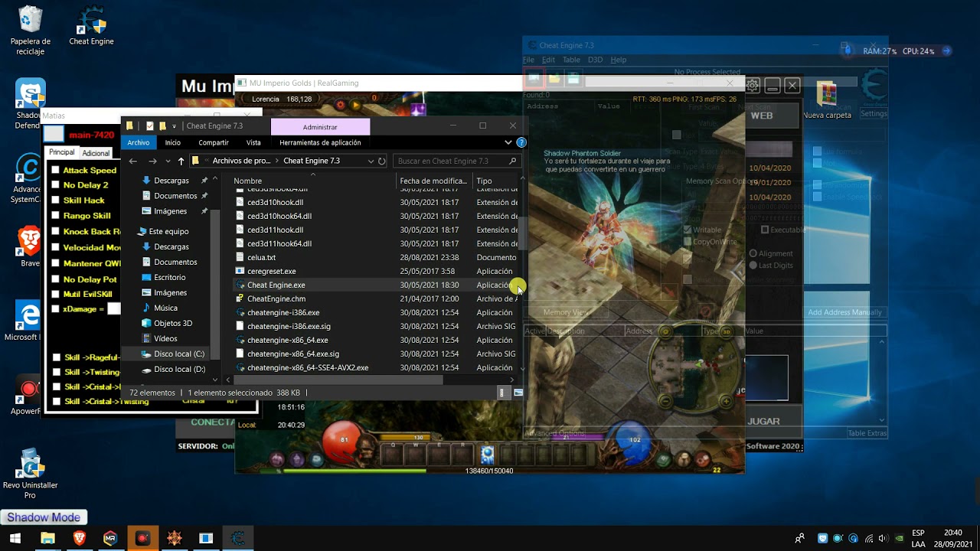Open the Vista ribbon tab
This screenshot has height=551, width=980.
(253, 142)
